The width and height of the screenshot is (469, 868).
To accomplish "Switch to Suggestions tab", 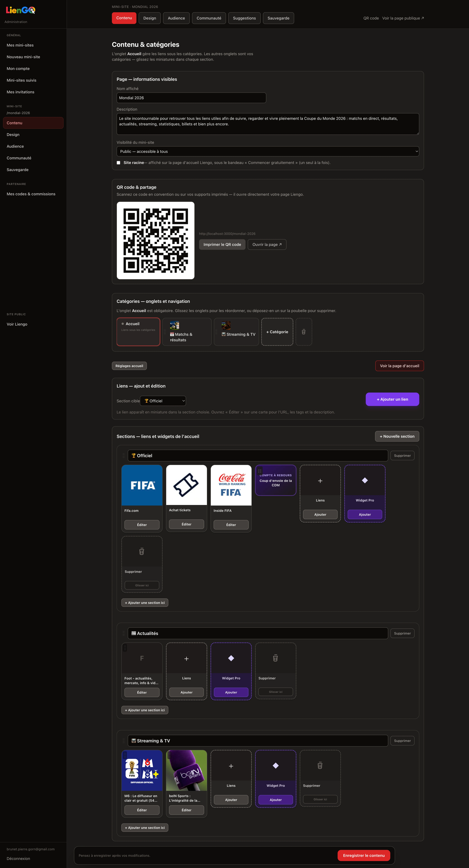I will click(244, 18).
